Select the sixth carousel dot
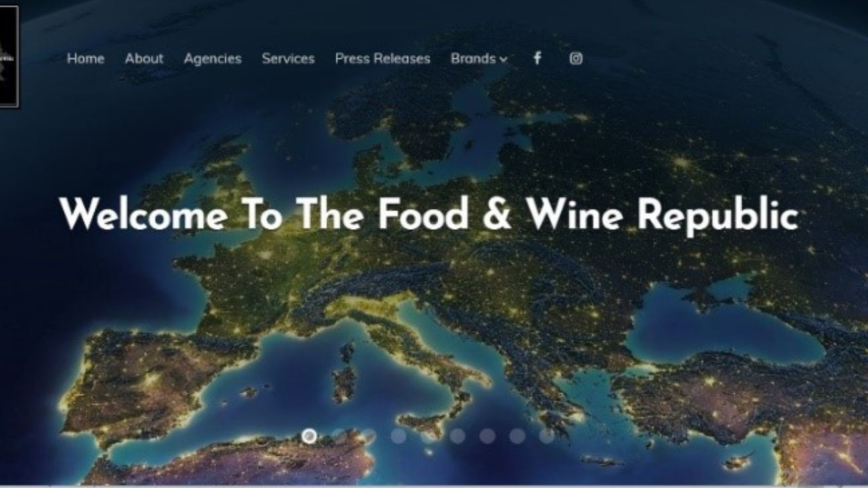 tap(458, 436)
